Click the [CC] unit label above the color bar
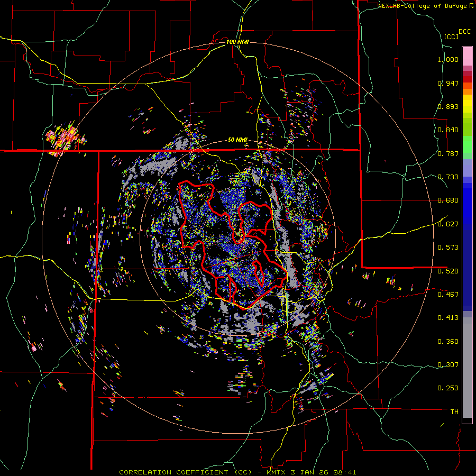 point(451,36)
